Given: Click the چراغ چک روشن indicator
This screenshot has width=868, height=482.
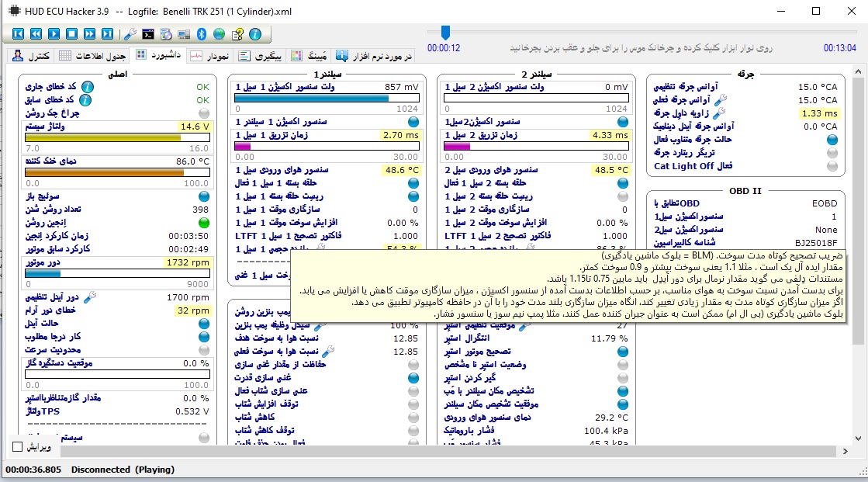Looking at the screenshot, I should click(x=204, y=113).
